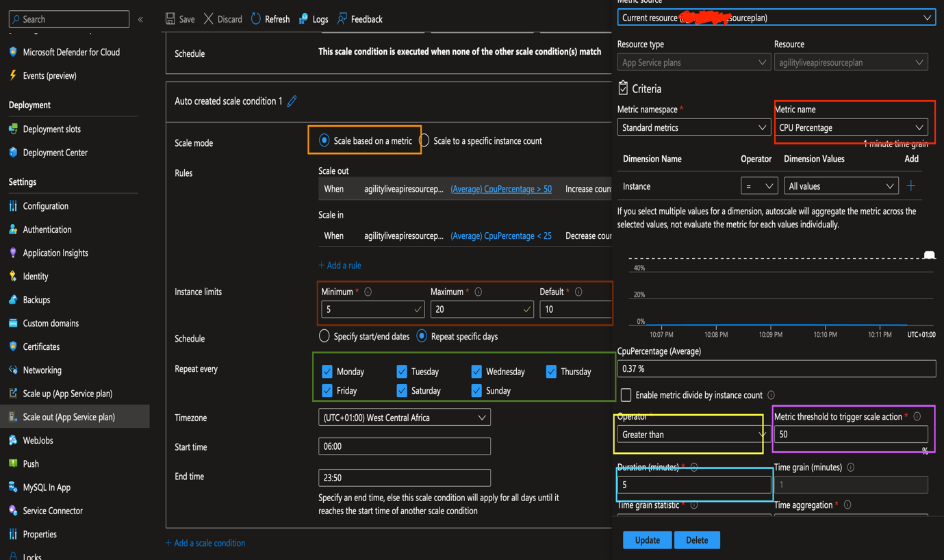The height and width of the screenshot is (560, 944).
Task: Click the Networking icon
Action: pyautogui.click(x=13, y=370)
